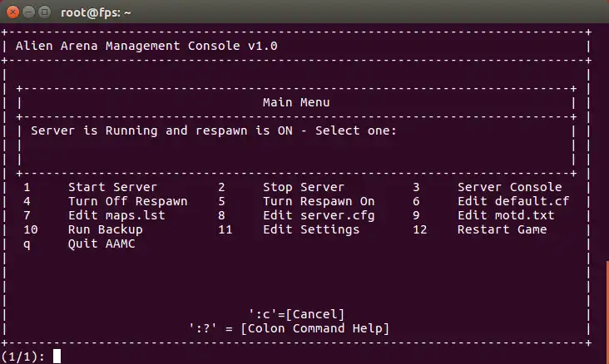Click the Colon Command Help hint

click(289, 327)
